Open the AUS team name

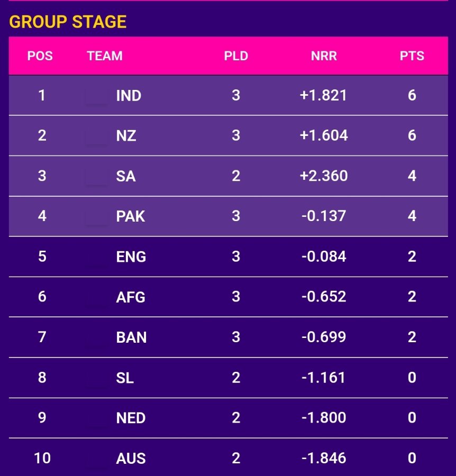[131, 458]
